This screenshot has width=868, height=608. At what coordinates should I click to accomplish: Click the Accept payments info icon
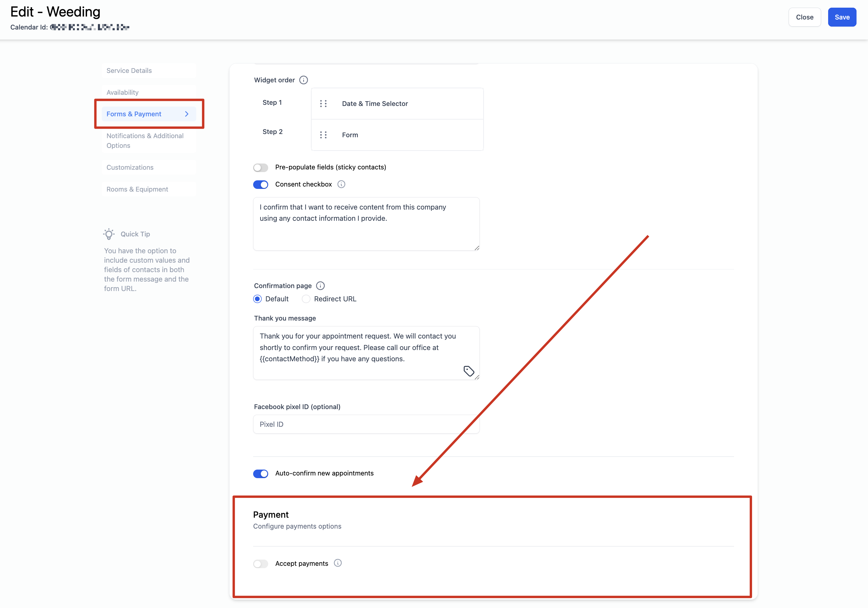pyautogui.click(x=338, y=563)
